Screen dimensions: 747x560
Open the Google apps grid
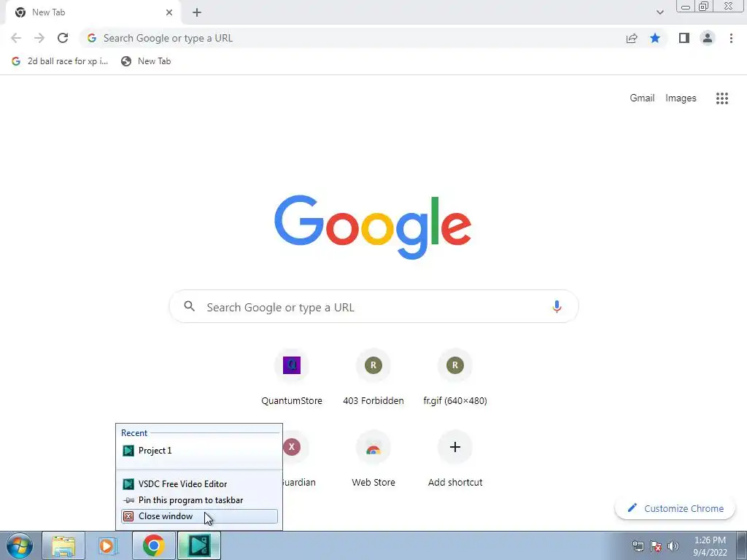pos(721,98)
